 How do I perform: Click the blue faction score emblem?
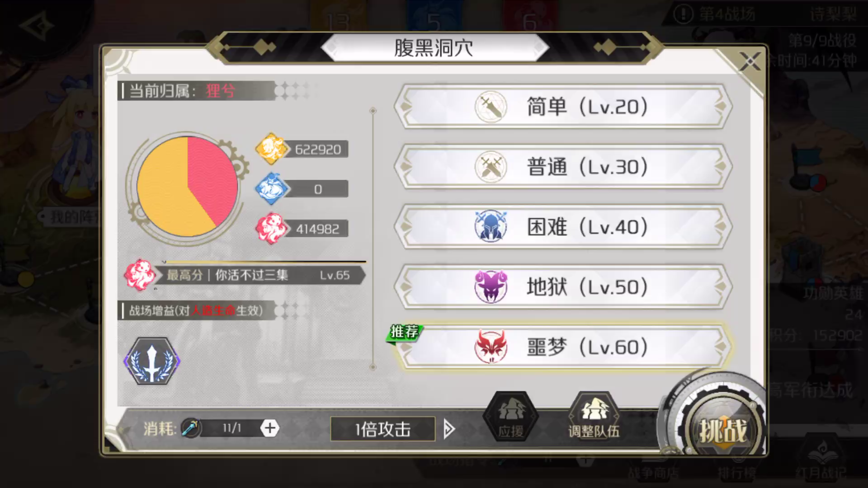click(270, 188)
